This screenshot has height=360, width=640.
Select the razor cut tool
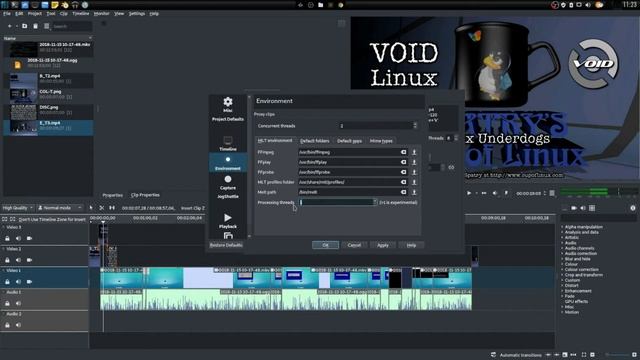coord(102,208)
